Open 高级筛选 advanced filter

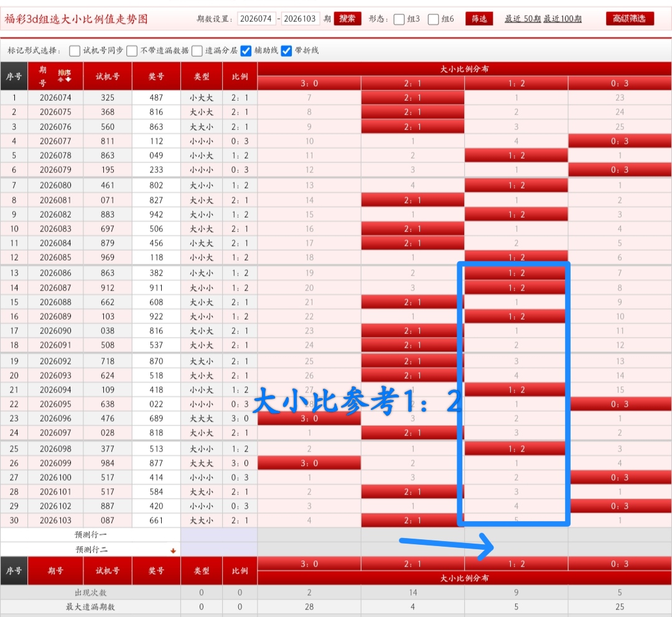[630, 19]
